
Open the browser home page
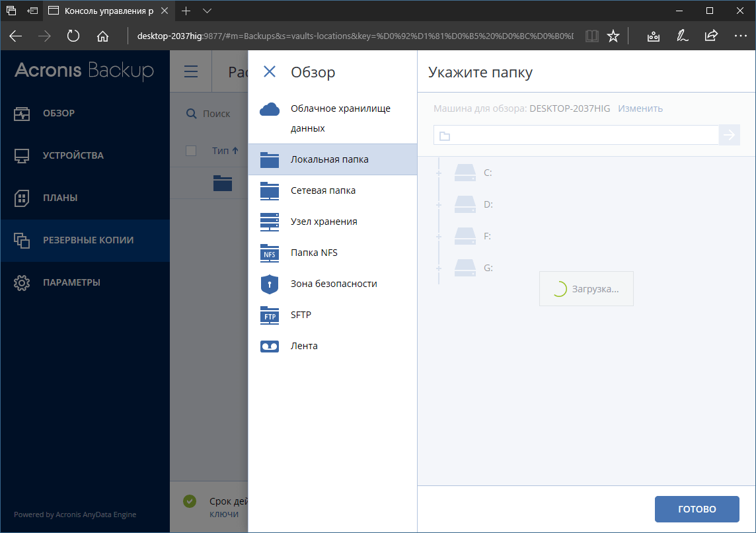[x=102, y=36]
